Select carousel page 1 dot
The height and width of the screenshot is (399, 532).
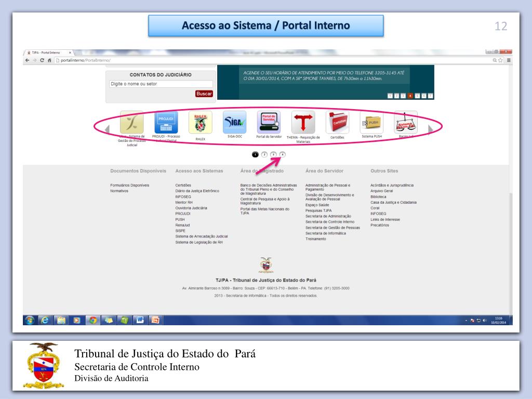[255, 154]
